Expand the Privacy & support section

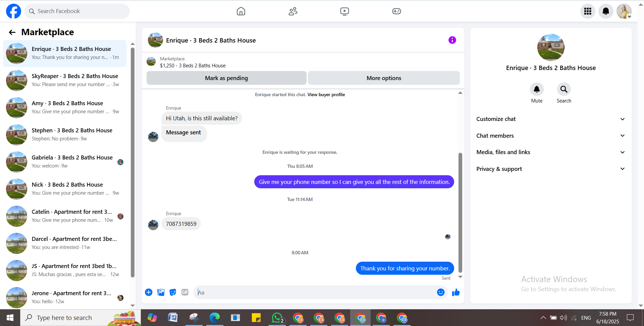551,169
